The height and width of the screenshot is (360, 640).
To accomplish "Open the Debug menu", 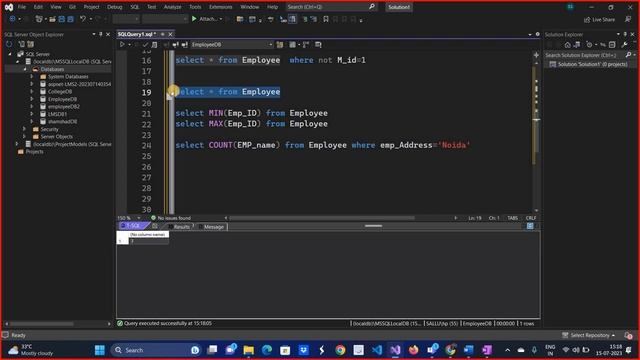I will (x=115, y=7).
